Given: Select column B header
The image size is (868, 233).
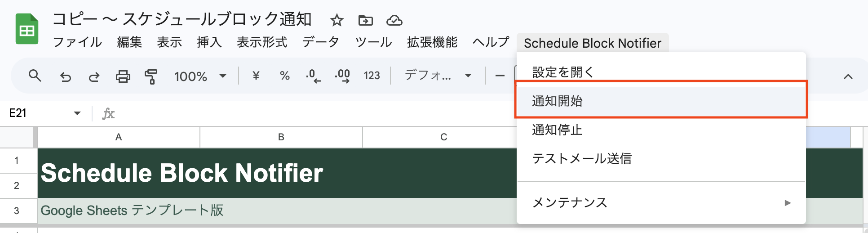Looking at the screenshot, I should [x=281, y=137].
